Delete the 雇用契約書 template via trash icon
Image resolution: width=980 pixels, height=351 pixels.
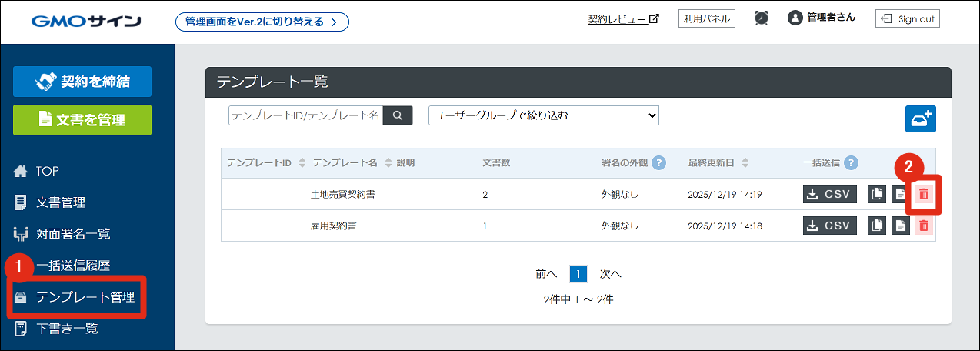point(924,226)
